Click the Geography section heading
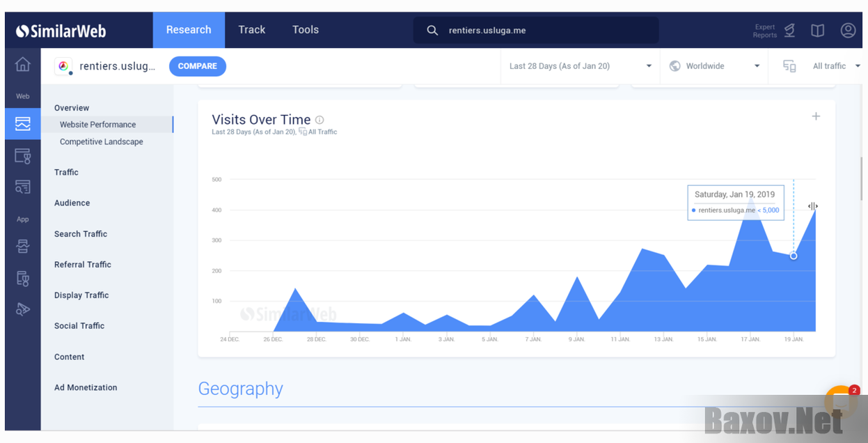 pos(240,389)
